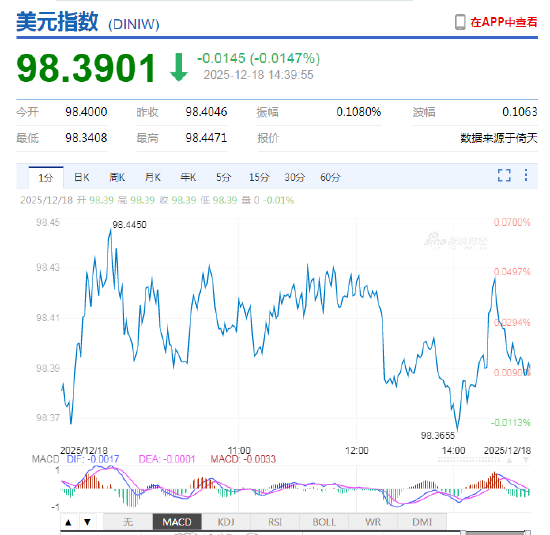The height and width of the screenshot is (535, 550).
Task: Click the 最高 value 98.4471
Action: click(x=206, y=138)
